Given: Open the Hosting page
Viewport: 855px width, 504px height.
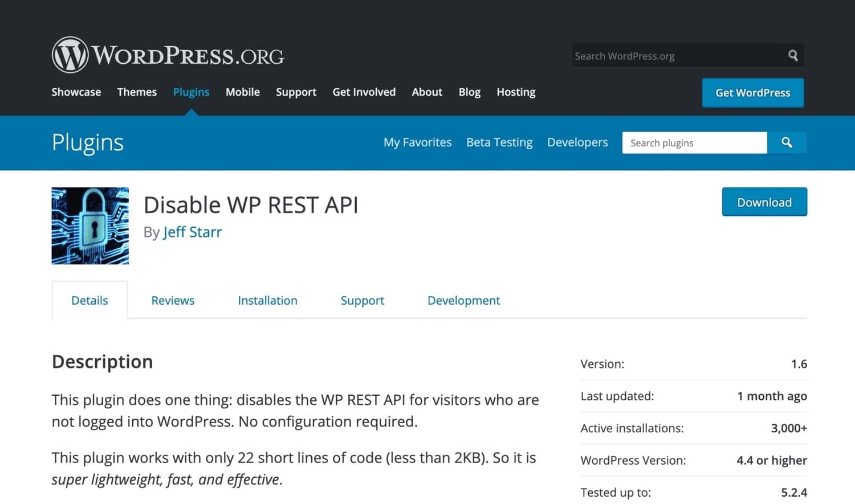Looking at the screenshot, I should [x=515, y=92].
